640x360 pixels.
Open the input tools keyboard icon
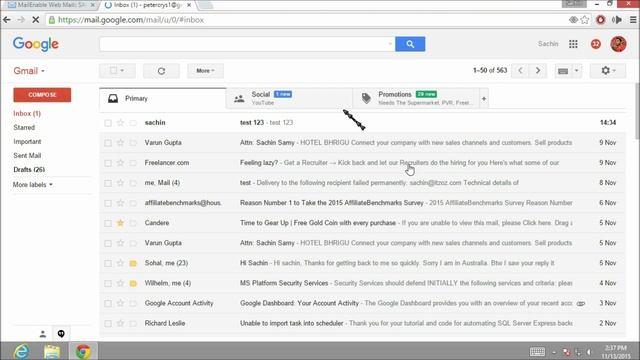point(563,71)
